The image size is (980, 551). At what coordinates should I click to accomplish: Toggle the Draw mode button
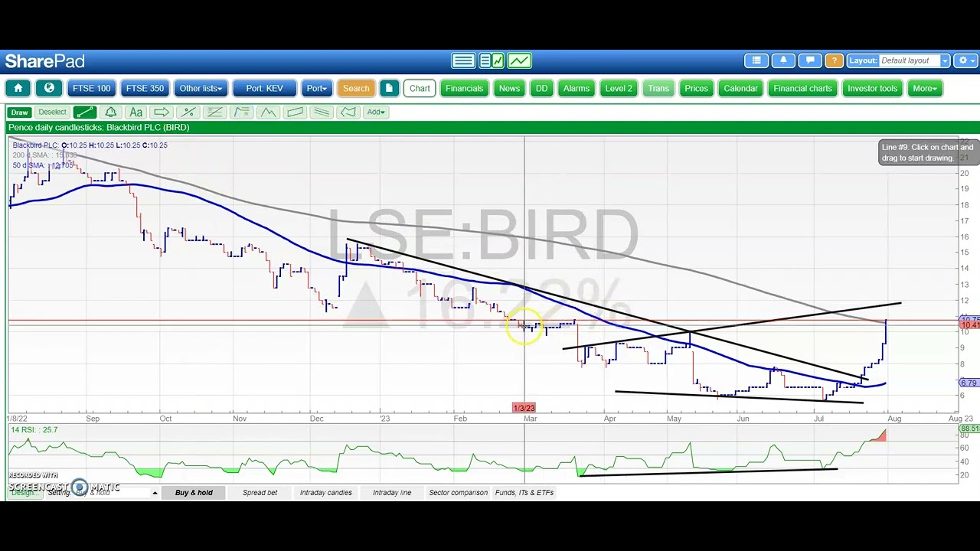[x=19, y=112]
